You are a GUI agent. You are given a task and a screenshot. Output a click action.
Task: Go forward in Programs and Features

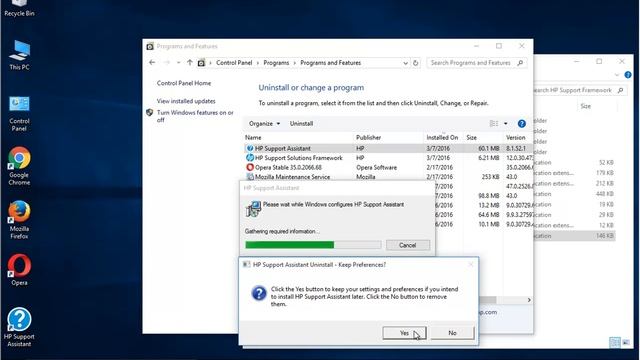pos(167,63)
